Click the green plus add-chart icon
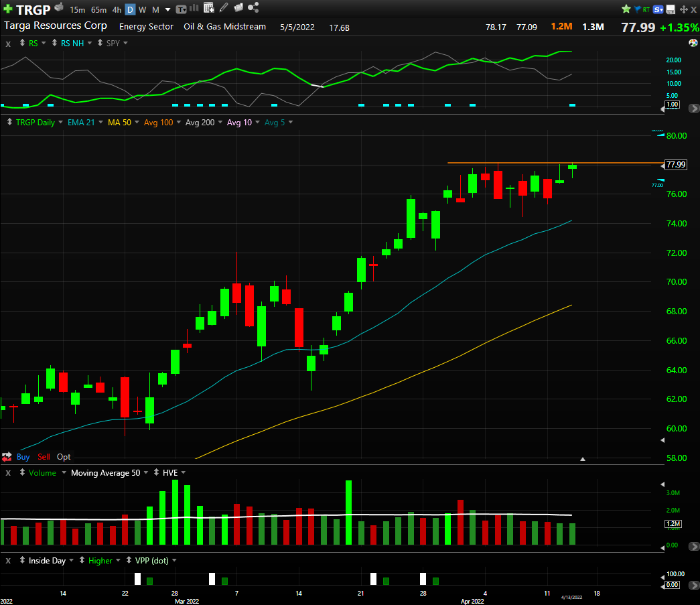Screen dimensions: 700x605 8,9
